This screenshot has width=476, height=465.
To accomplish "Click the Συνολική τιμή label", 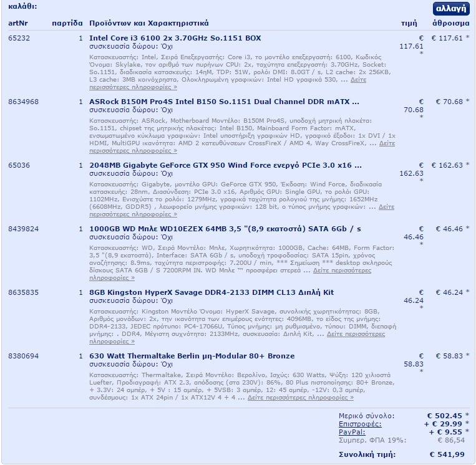I will [x=367, y=454].
